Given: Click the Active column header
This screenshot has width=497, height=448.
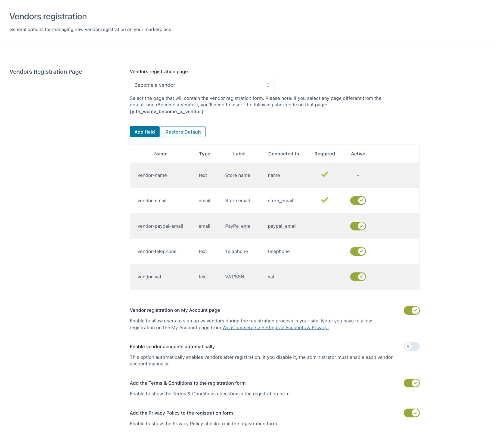Looking at the screenshot, I should click(358, 154).
